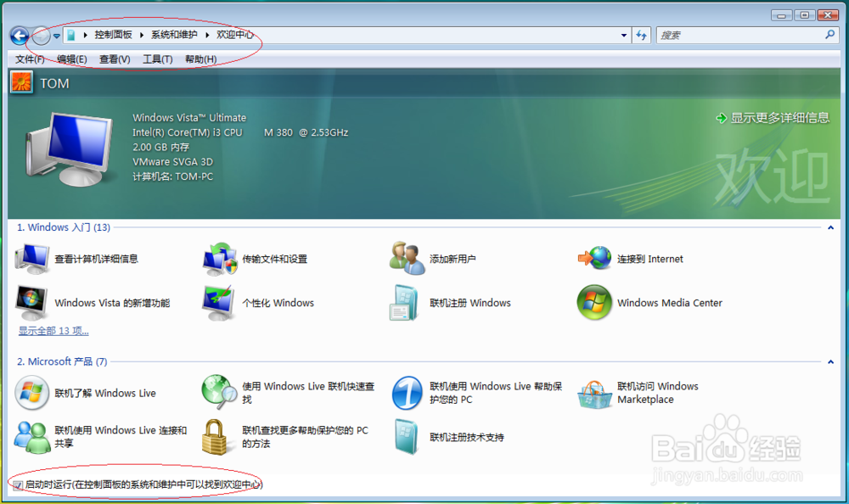Select Windows Live 连接和共享 people icon
This screenshot has width=849, height=504.
[x=31, y=437]
